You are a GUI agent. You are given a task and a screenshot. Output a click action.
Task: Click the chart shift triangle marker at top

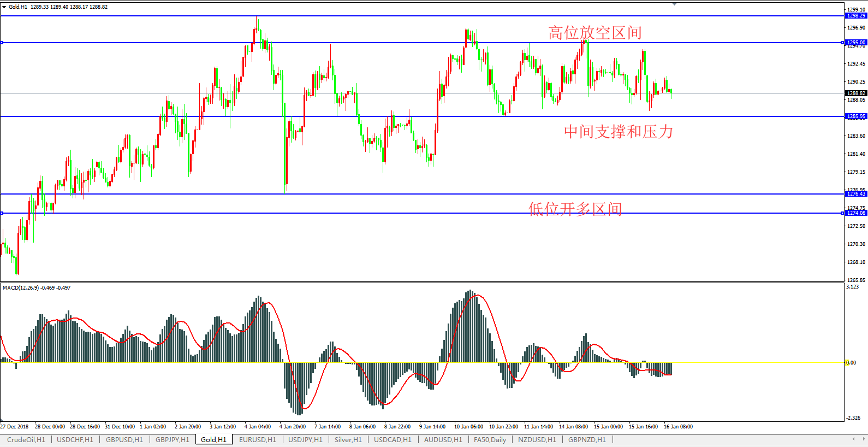[x=675, y=4]
